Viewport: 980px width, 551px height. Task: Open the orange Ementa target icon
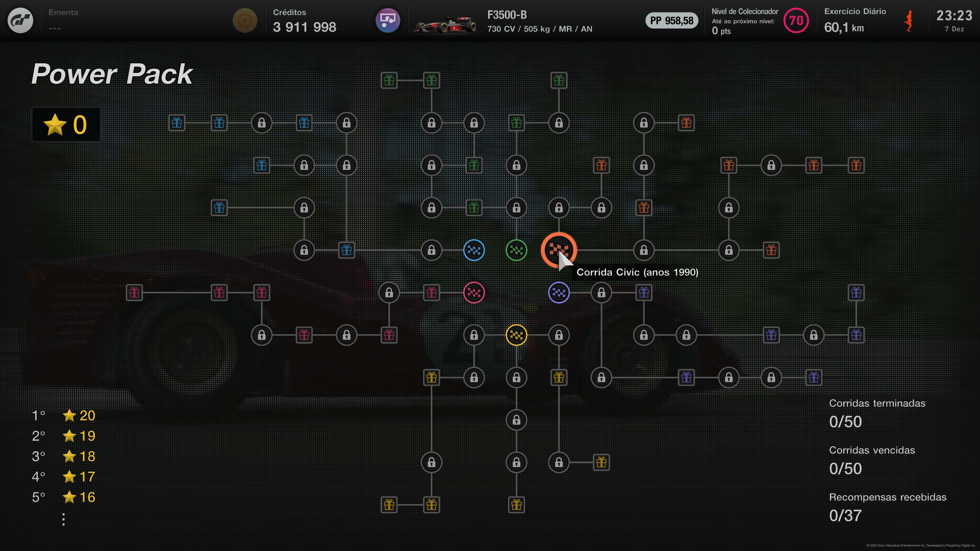[x=245, y=20]
